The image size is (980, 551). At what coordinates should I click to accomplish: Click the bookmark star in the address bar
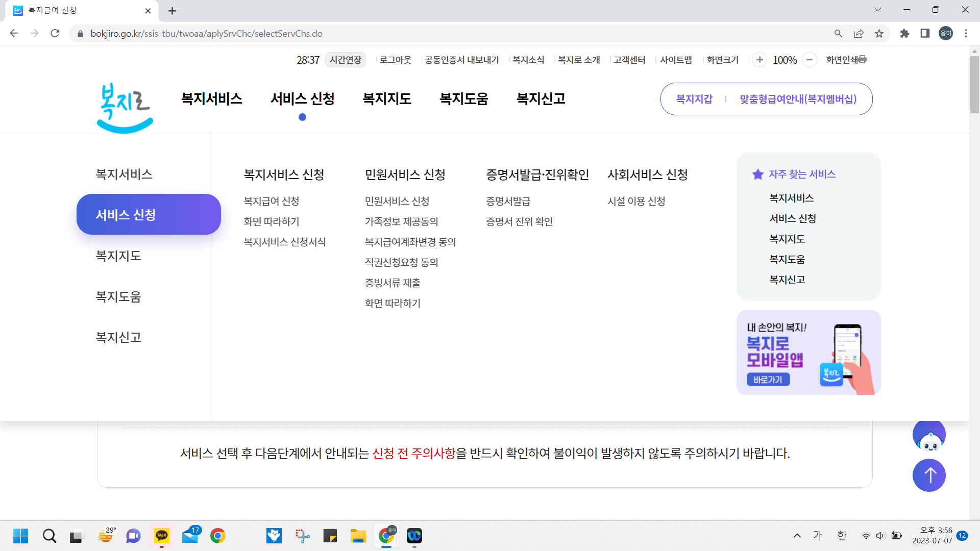click(879, 33)
